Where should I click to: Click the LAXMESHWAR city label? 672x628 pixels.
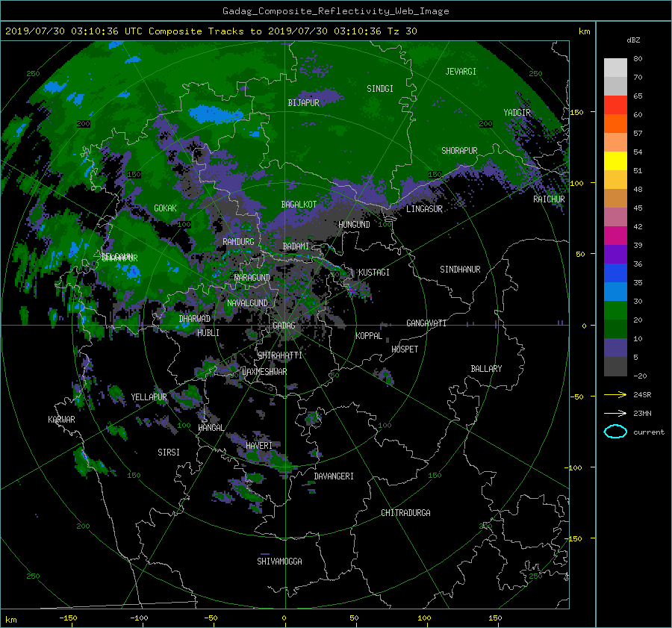coord(264,372)
